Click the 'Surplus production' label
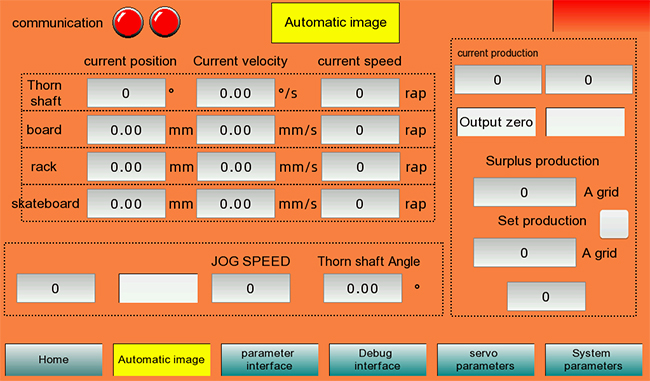Image resolution: width=650 pixels, height=381 pixels. click(x=542, y=161)
